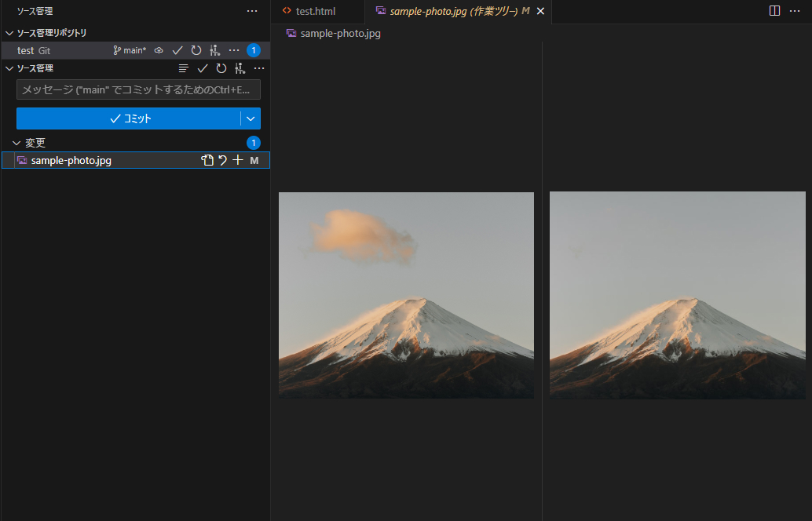The height and width of the screenshot is (521, 812).
Task: Discard changes for sample-photo.jpg
Action: coord(223,160)
